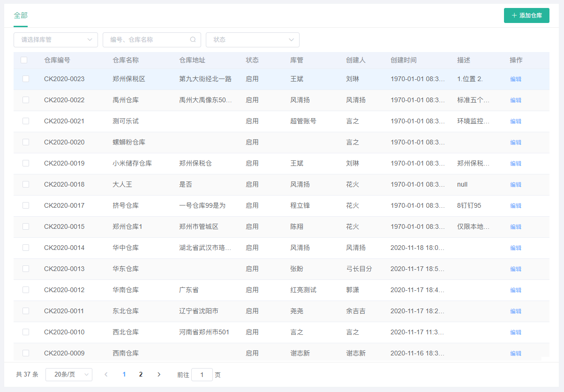Click the 创建时间 column header

[404, 60]
